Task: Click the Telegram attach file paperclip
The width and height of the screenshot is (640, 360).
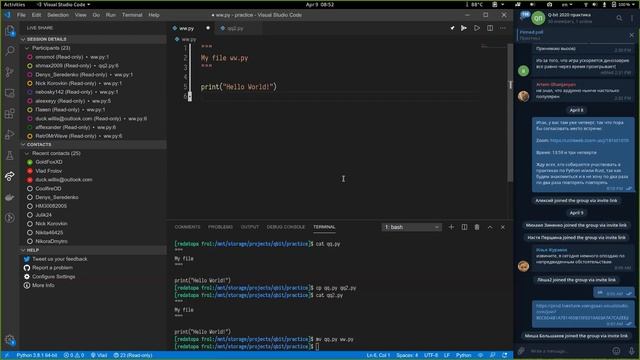Action: pos(522,351)
